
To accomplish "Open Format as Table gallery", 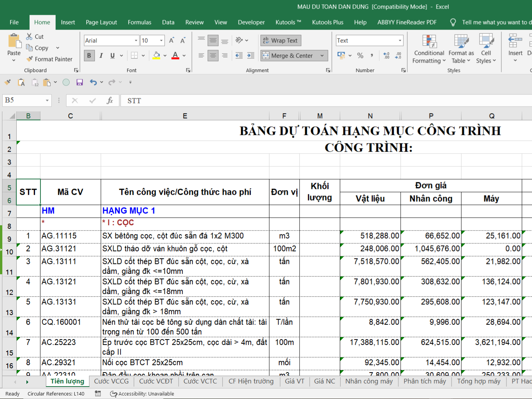I will [x=461, y=49].
